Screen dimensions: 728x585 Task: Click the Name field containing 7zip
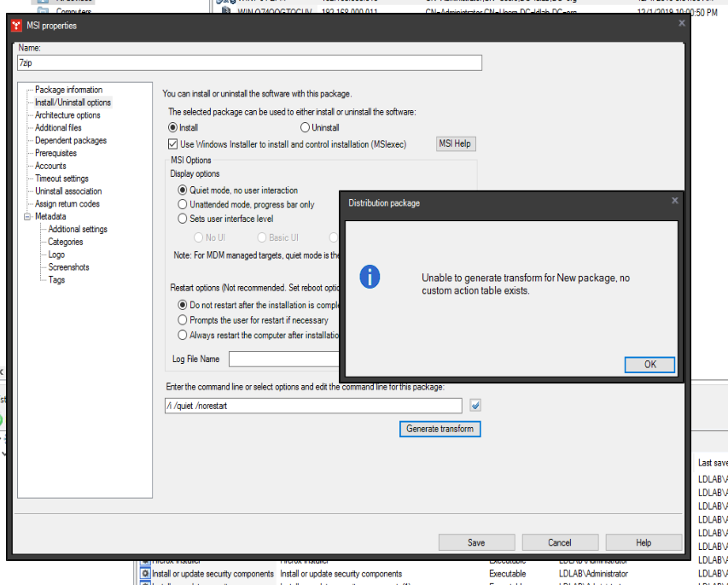(249, 63)
